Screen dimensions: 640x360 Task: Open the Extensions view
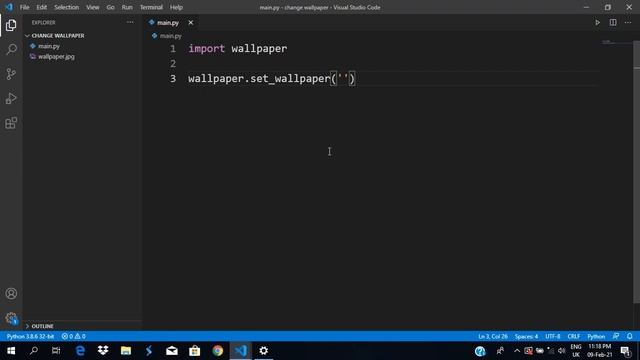(x=11, y=123)
